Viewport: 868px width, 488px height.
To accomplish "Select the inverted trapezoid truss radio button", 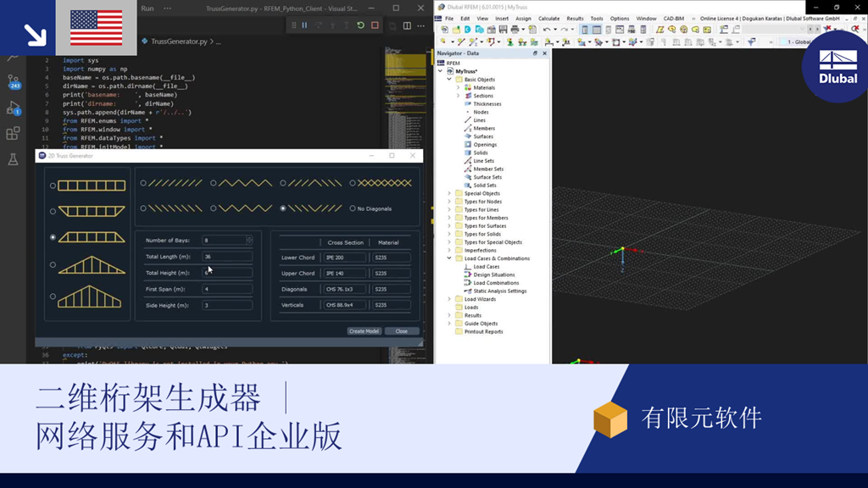I will [53, 211].
